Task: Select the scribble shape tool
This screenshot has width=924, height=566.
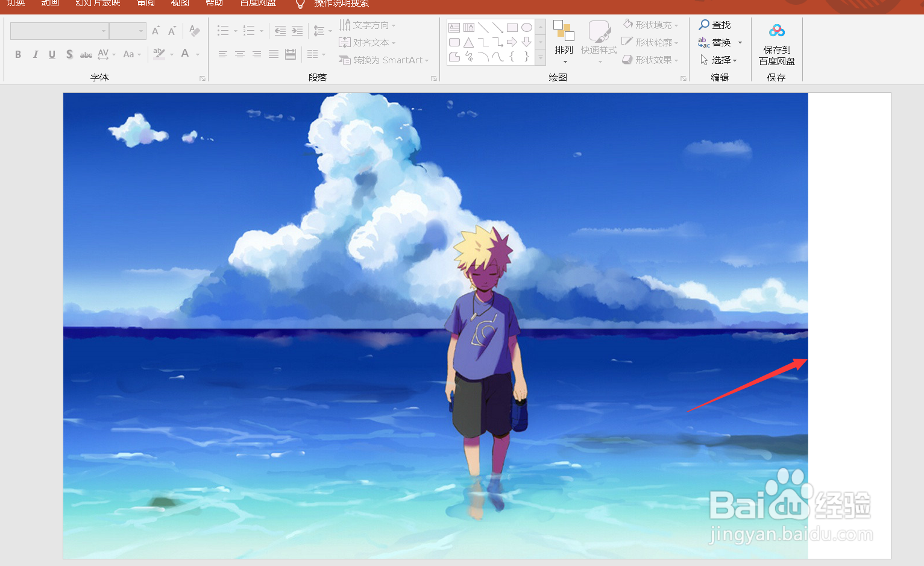Action: tap(469, 57)
